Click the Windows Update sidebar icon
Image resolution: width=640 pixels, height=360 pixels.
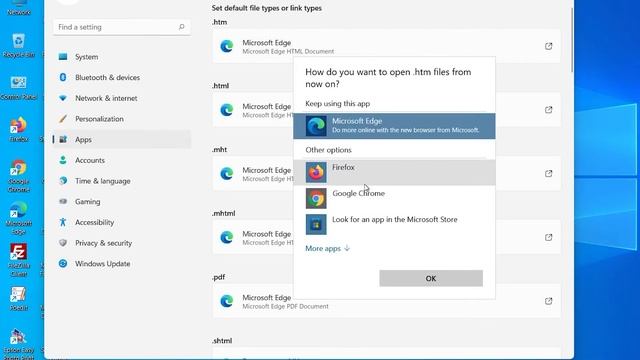tap(63, 264)
